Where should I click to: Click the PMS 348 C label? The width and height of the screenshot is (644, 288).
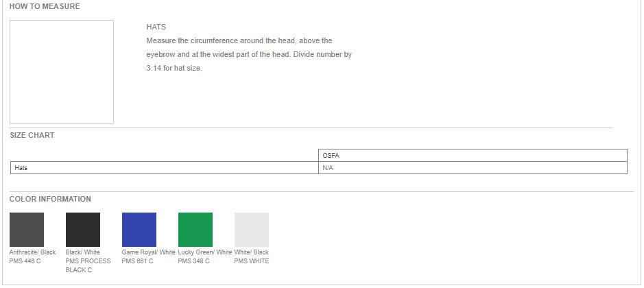coord(193,261)
